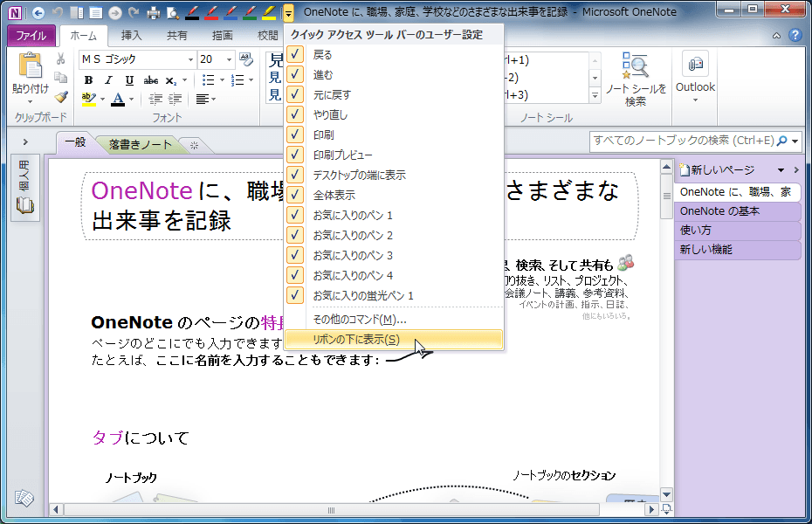
Task: Toggle Italic formatting
Action: [x=109, y=79]
